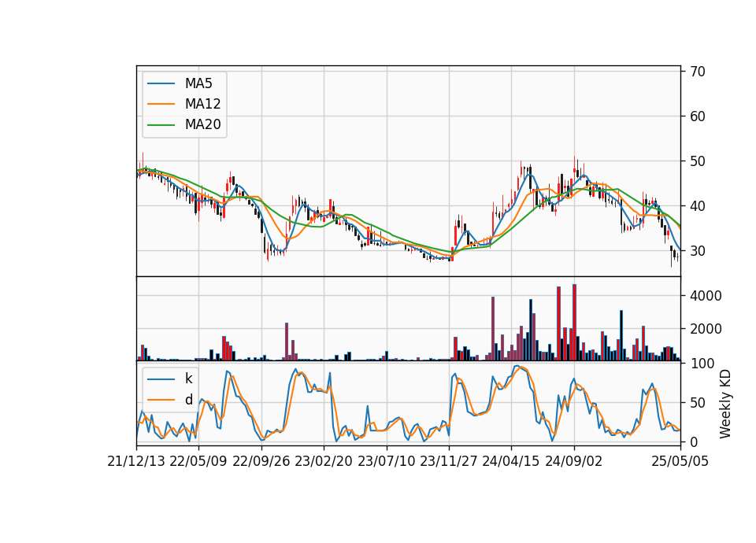Click the Weekly KD axis title
756x543 pixels.
[725, 404]
